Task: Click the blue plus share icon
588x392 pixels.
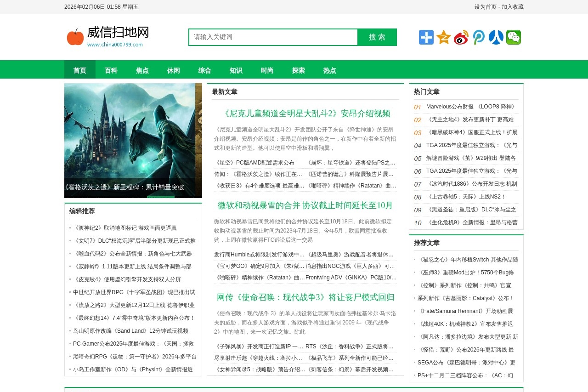Action: 426,37
